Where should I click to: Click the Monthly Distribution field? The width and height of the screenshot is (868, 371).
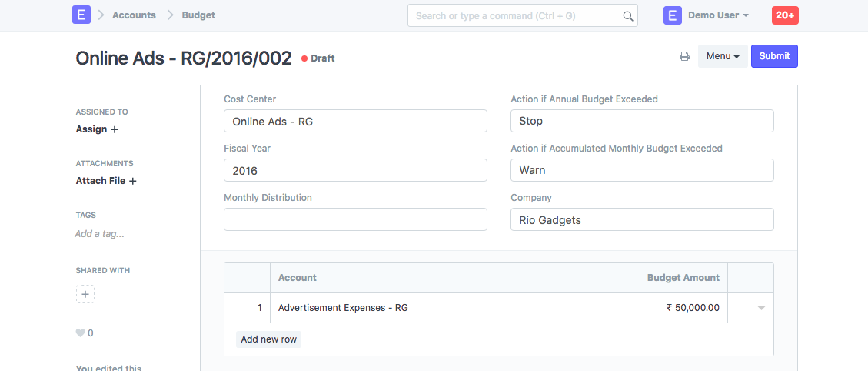pyautogui.click(x=355, y=219)
